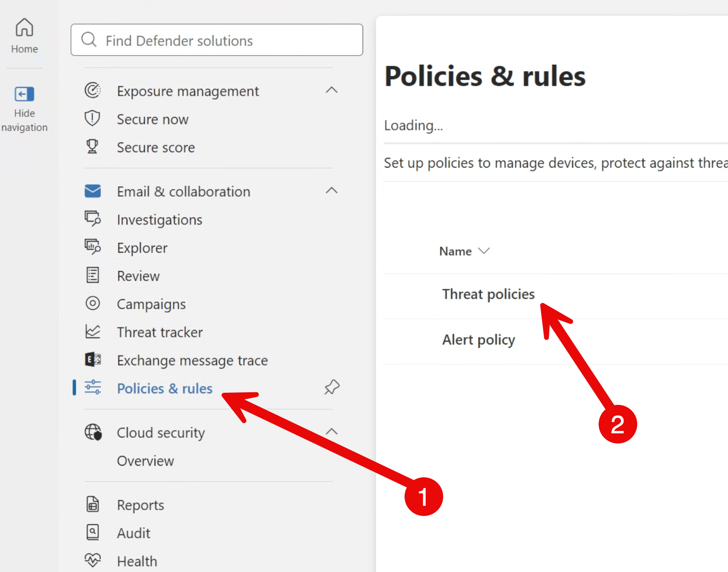Click the Hide navigation icon
The image size is (728, 572).
(x=24, y=94)
